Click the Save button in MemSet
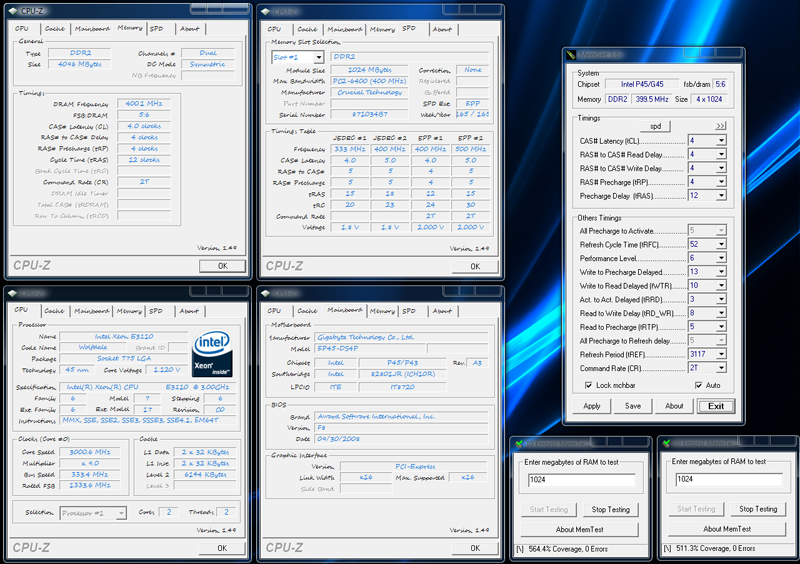Image resolution: width=800 pixels, height=564 pixels. (x=633, y=406)
